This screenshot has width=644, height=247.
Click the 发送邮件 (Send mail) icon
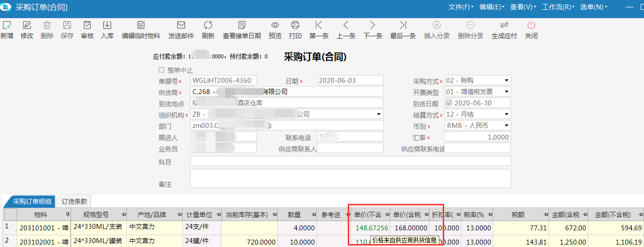click(181, 25)
